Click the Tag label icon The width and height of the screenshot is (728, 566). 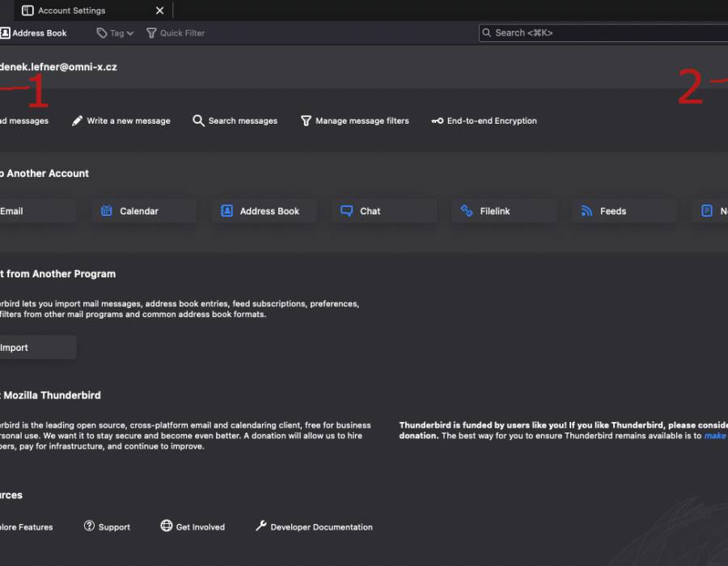tap(102, 33)
